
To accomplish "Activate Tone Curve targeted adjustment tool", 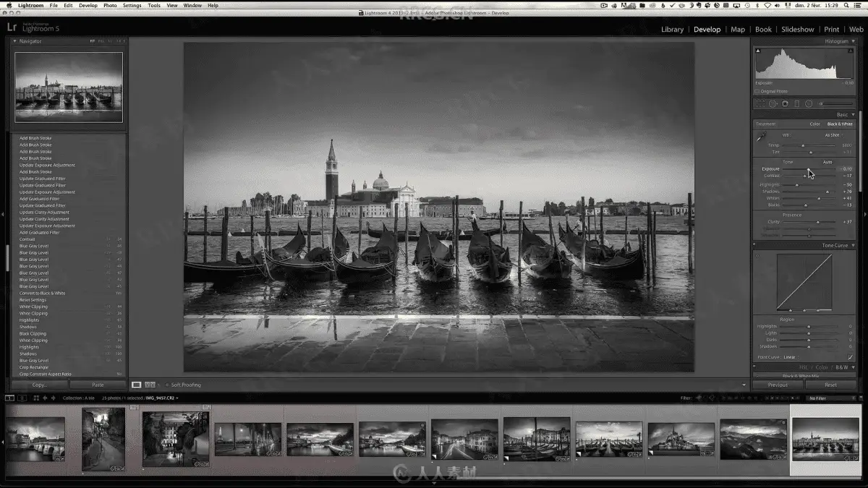I will (x=757, y=256).
